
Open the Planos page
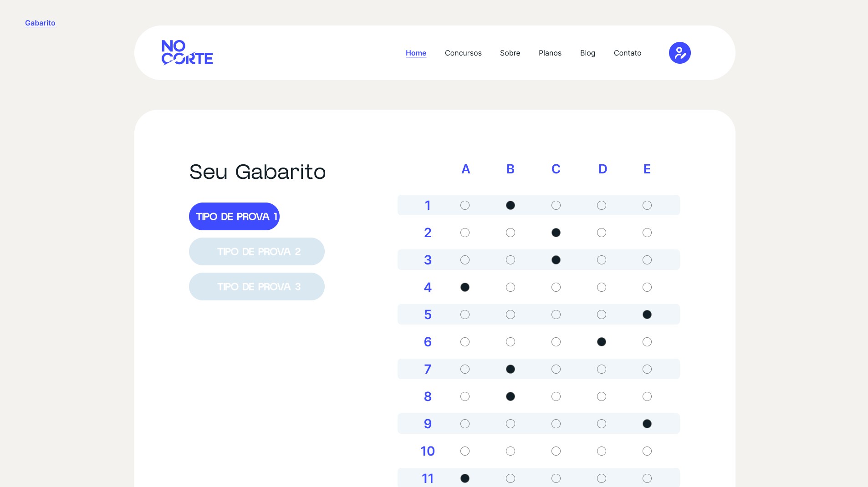(x=550, y=53)
